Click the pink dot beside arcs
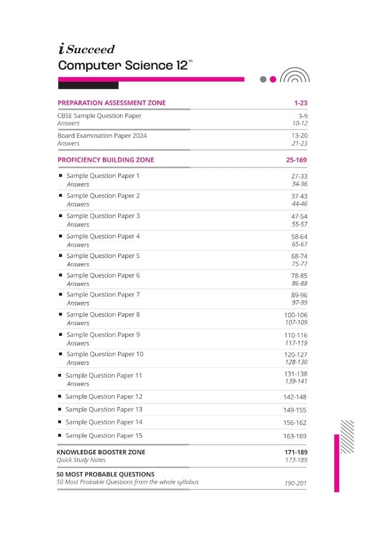This screenshot has width=392, height=535. pos(273,79)
